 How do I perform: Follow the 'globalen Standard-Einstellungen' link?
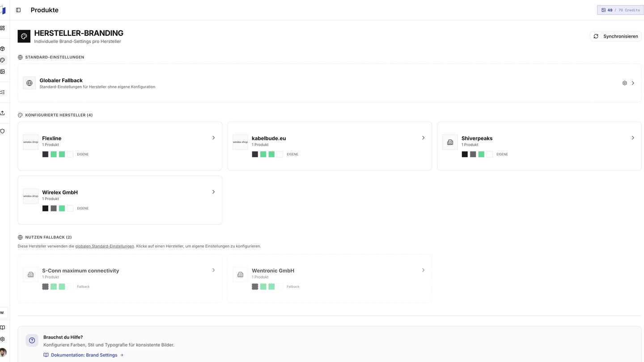point(105,246)
